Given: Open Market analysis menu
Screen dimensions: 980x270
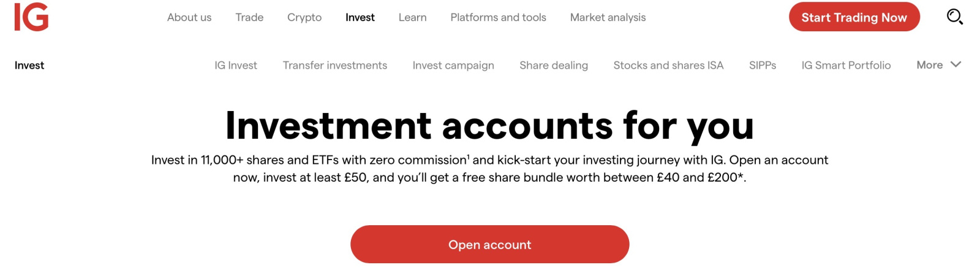Looking at the screenshot, I should pos(608,17).
